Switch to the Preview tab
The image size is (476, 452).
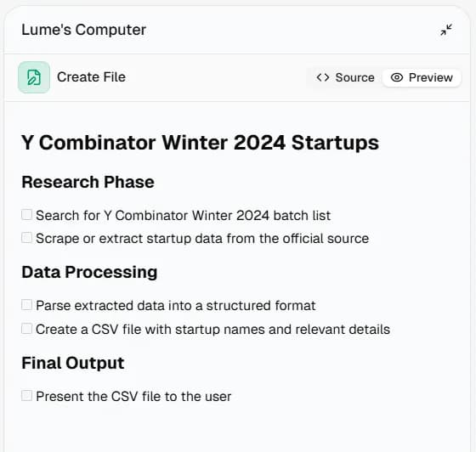(x=422, y=77)
